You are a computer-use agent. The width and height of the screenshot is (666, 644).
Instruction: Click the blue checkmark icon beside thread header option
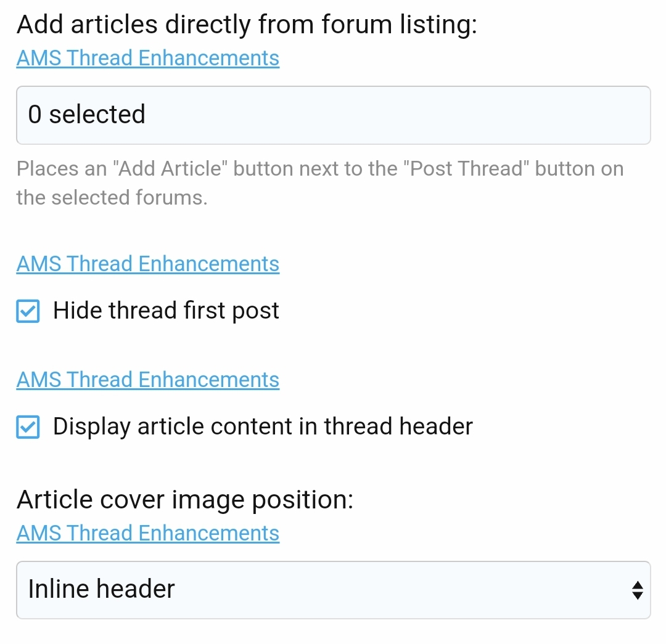(27, 426)
